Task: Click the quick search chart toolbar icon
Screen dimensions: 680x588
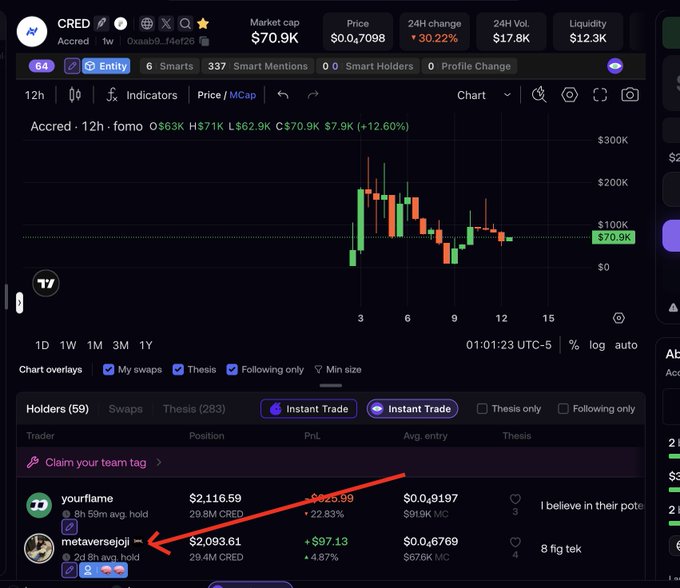Action: (539, 95)
